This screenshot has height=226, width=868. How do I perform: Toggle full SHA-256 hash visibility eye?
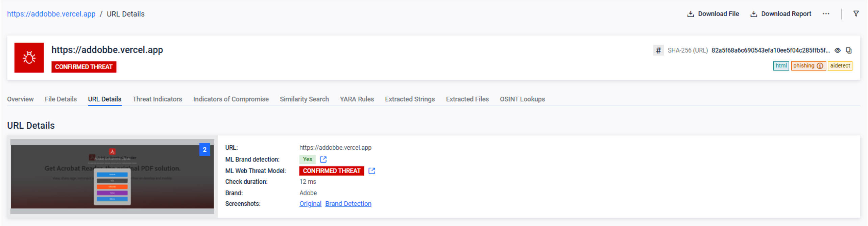pyautogui.click(x=837, y=50)
